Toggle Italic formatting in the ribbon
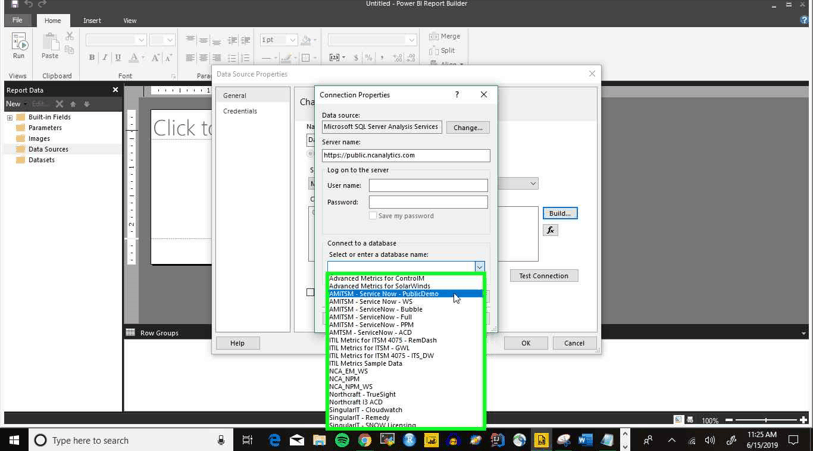 point(105,58)
